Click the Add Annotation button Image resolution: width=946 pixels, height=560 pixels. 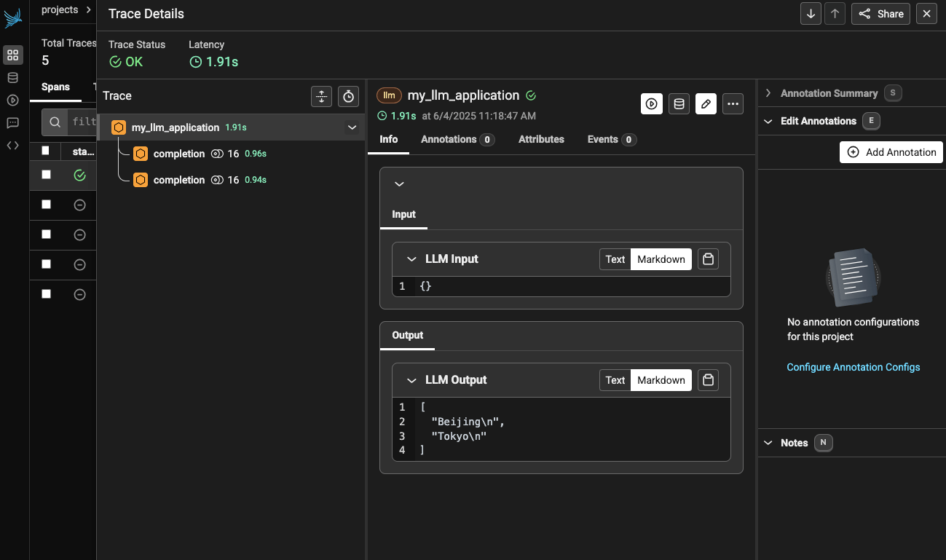click(x=891, y=152)
